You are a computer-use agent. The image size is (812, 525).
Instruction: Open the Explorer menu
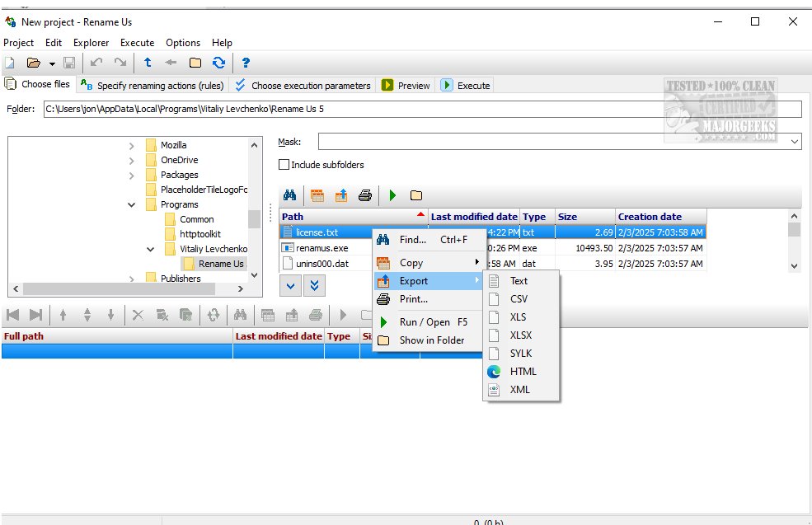[92, 43]
